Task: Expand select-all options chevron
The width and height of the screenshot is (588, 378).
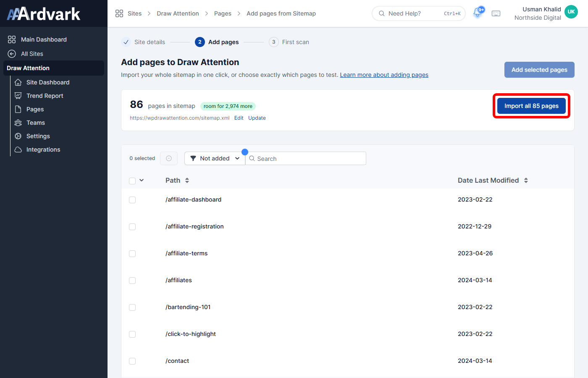Action: [x=142, y=180]
